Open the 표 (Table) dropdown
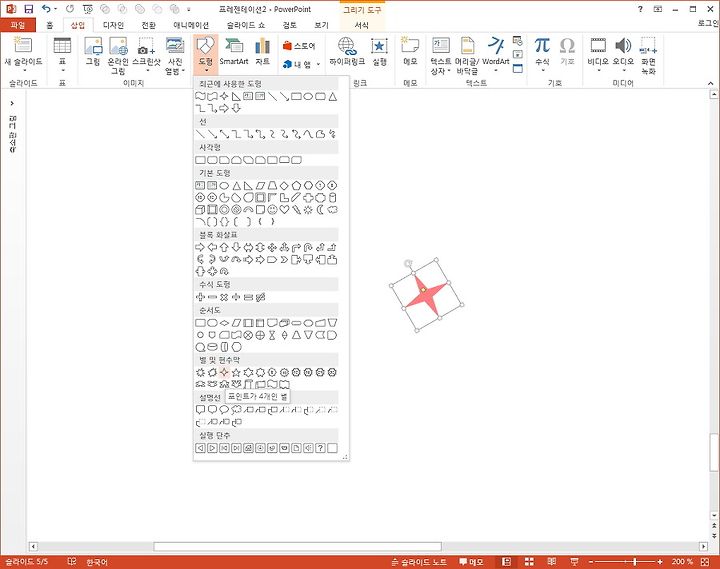The height and width of the screenshot is (569, 720). coord(62,70)
